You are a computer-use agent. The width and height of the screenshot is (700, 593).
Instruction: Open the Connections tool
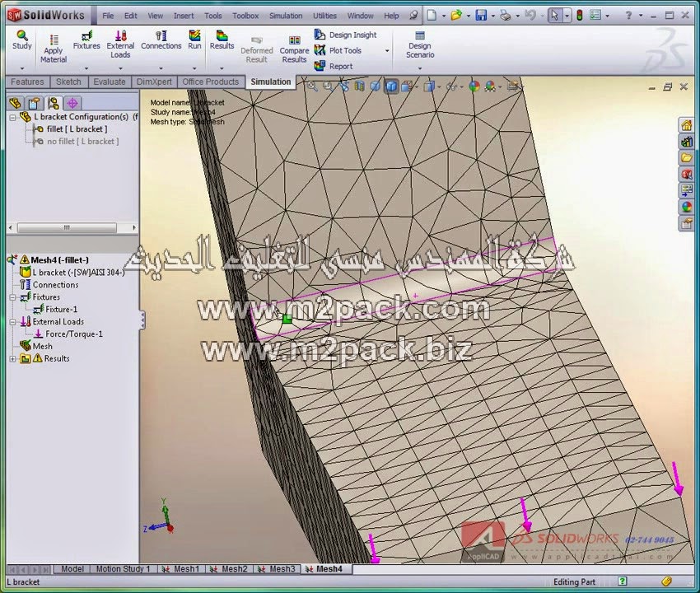[x=161, y=40]
